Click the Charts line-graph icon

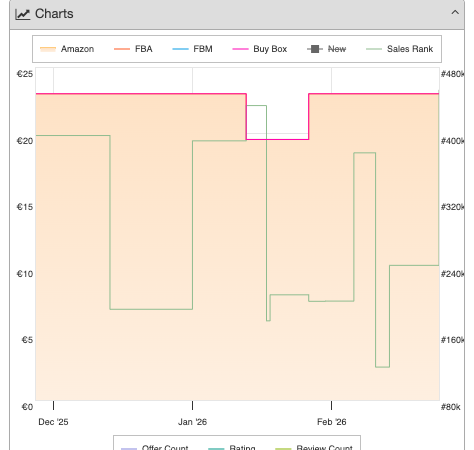click(x=23, y=14)
